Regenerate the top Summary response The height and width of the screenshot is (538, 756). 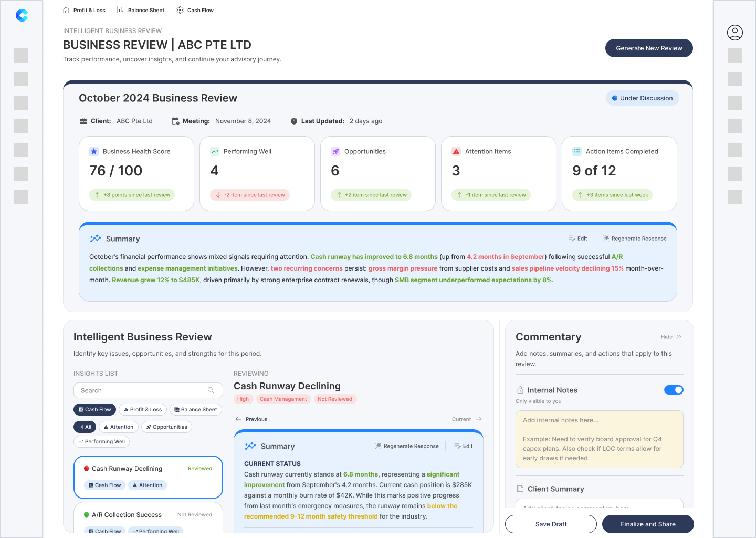(634, 239)
